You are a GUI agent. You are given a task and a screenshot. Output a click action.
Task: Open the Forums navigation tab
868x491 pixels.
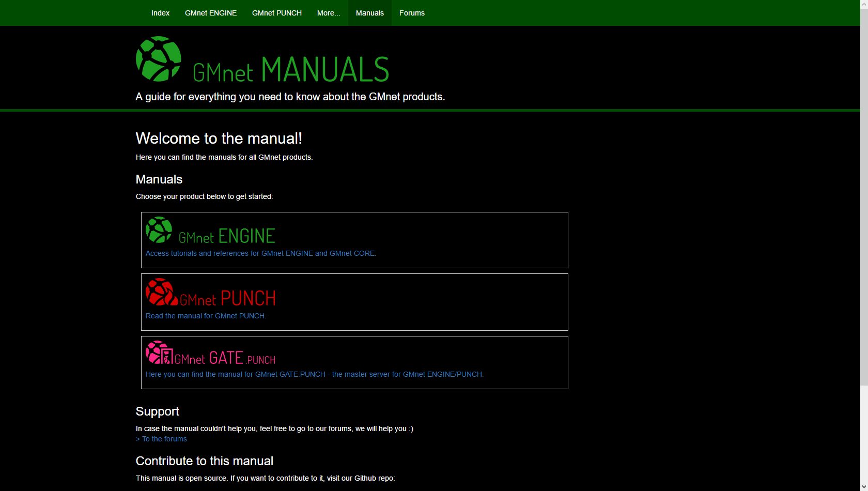[412, 12]
